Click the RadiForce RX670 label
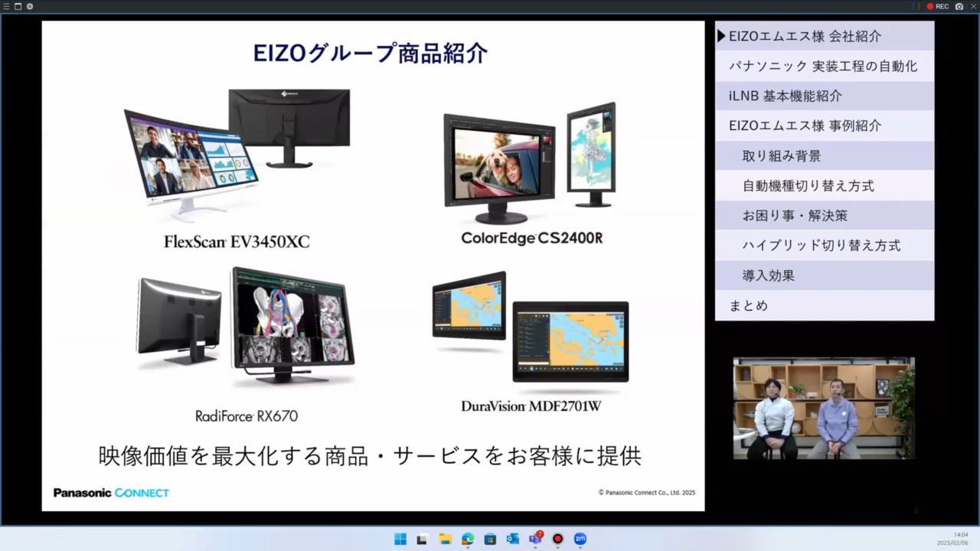This screenshot has height=551, width=980. click(x=247, y=416)
